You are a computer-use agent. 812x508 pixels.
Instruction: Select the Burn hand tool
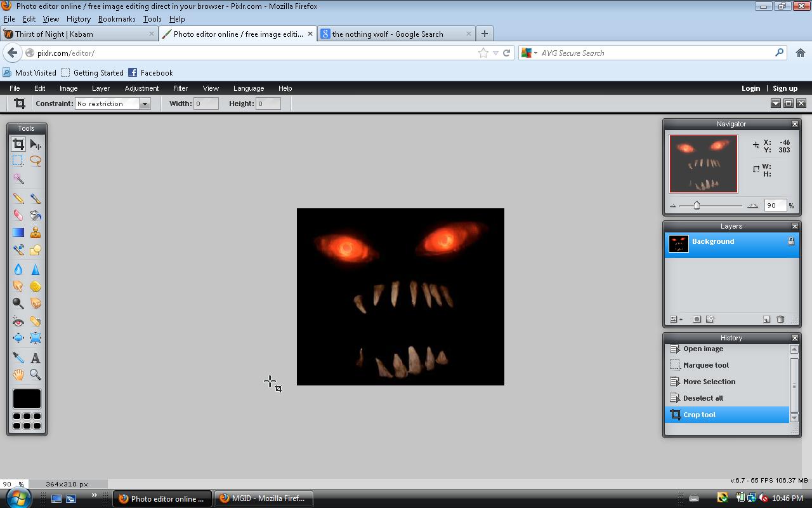(x=36, y=304)
